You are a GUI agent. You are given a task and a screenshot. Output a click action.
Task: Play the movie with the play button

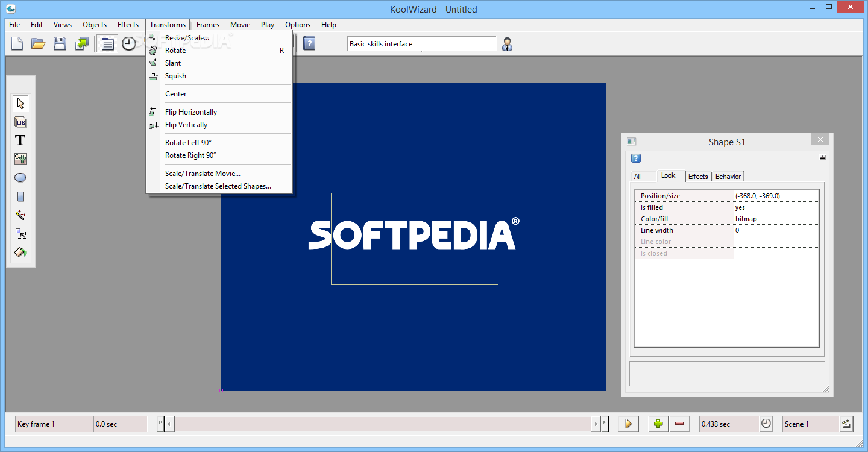click(628, 424)
